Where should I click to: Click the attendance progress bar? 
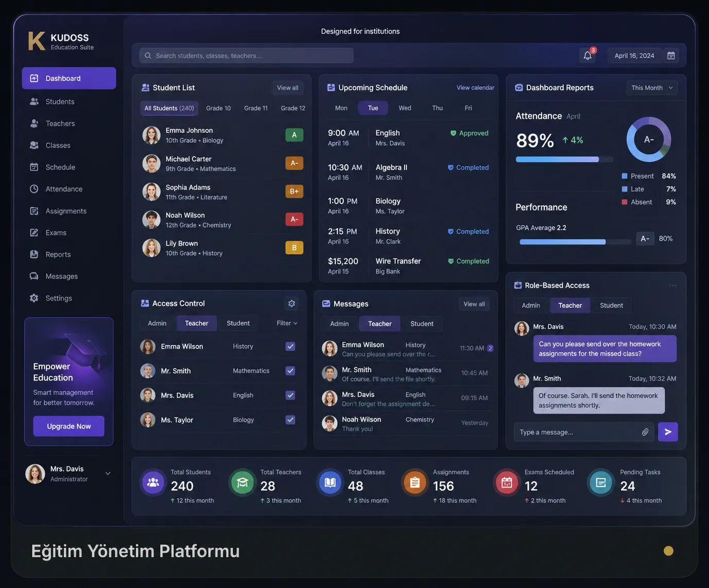pyautogui.click(x=564, y=160)
